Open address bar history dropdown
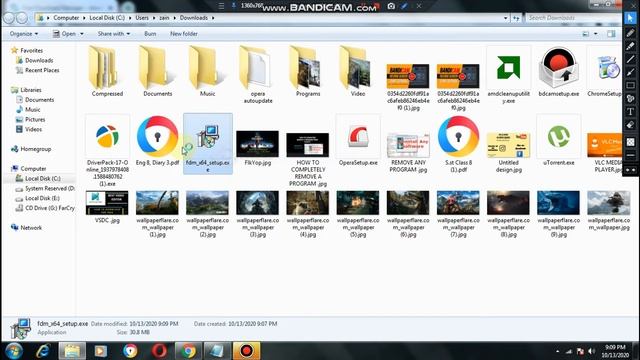This screenshot has width=640, height=360. pyautogui.click(x=506, y=18)
